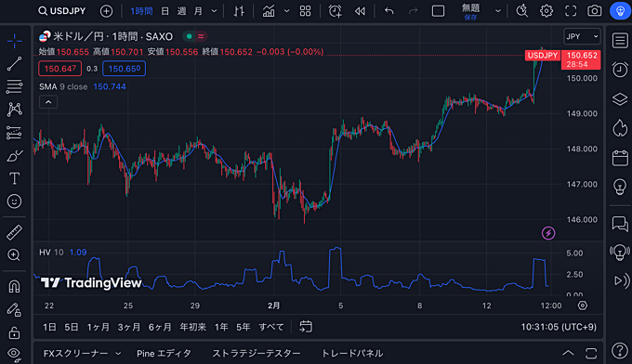The image size is (632, 364).
Task: Start bar replay mode
Action: pos(360,11)
